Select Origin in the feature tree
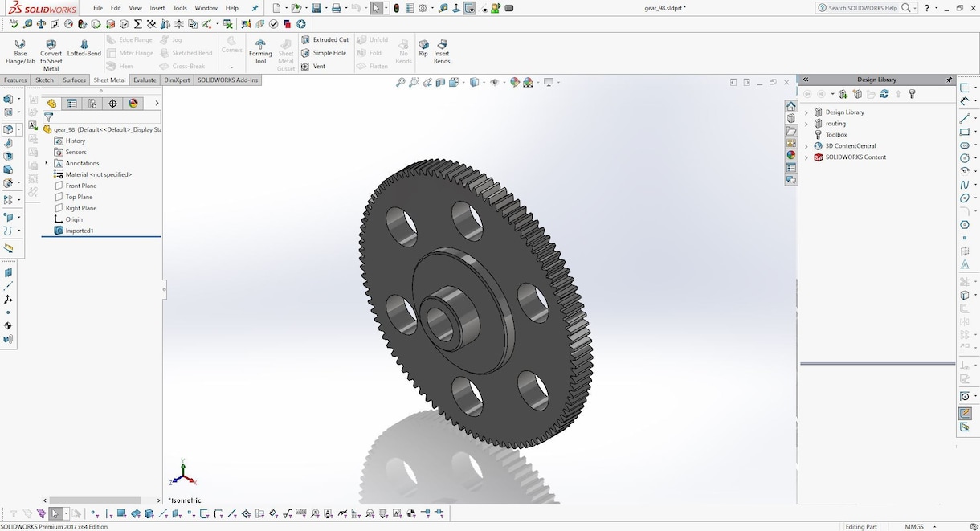This screenshot has width=980, height=531. pos(68,219)
